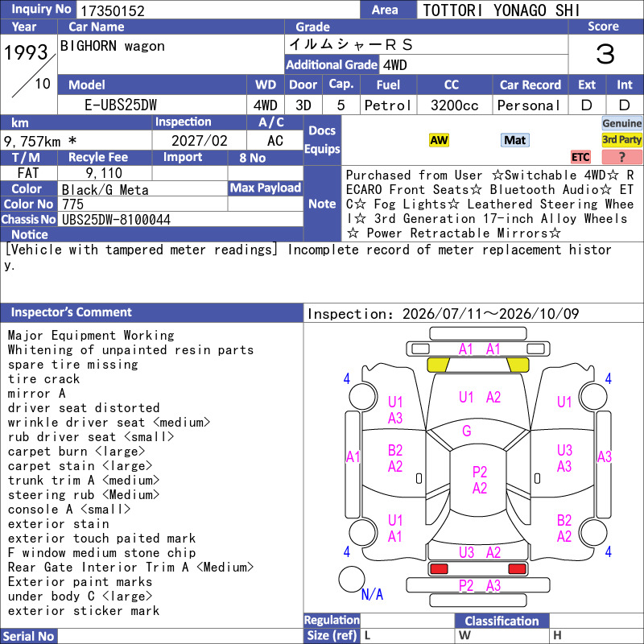Click the G mark on windshield
Image resolution: width=644 pixels, height=644 pixels.
[x=467, y=431]
